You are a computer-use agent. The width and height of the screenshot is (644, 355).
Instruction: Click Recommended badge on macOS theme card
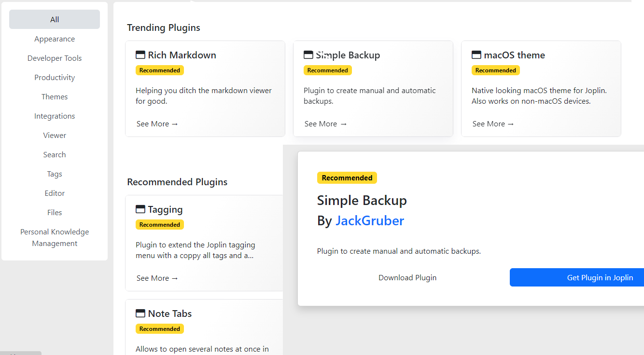coord(496,70)
